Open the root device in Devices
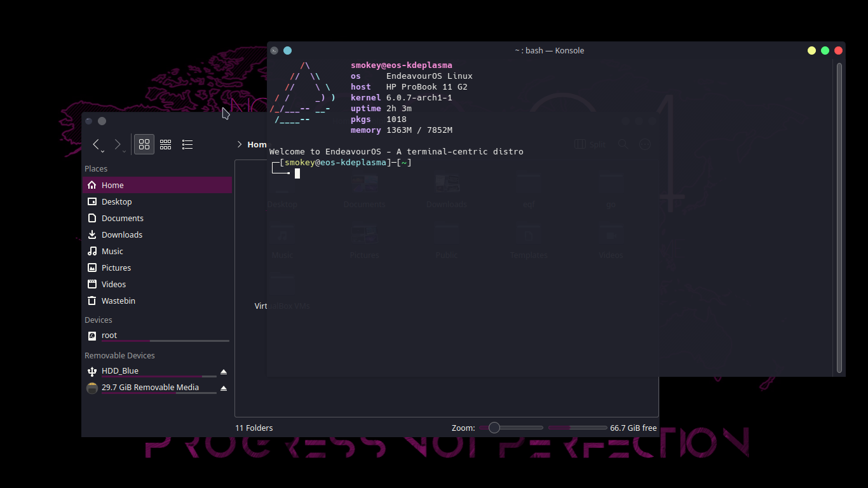 pyautogui.click(x=109, y=335)
